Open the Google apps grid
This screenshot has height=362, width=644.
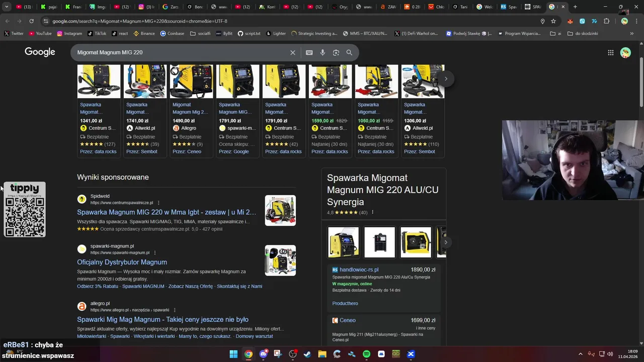click(x=610, y=52)
